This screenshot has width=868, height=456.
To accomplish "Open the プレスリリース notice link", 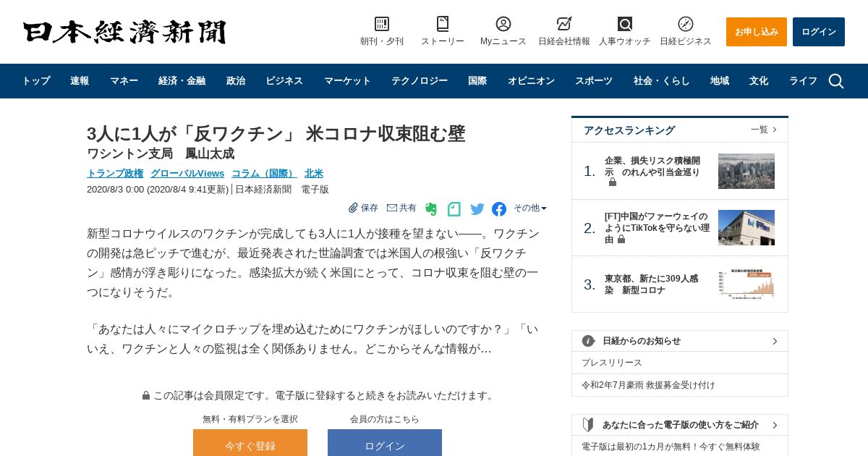I will pos(612,363).
